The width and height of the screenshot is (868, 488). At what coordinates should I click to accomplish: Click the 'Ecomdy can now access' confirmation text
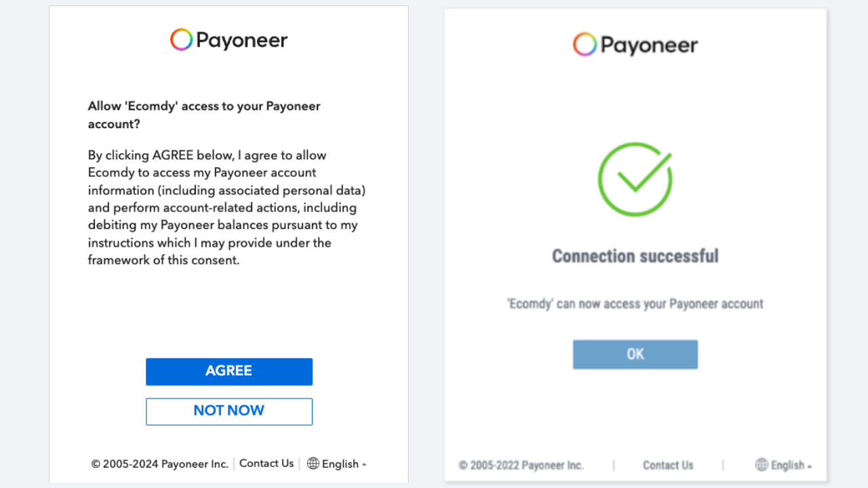pos(635,304)
